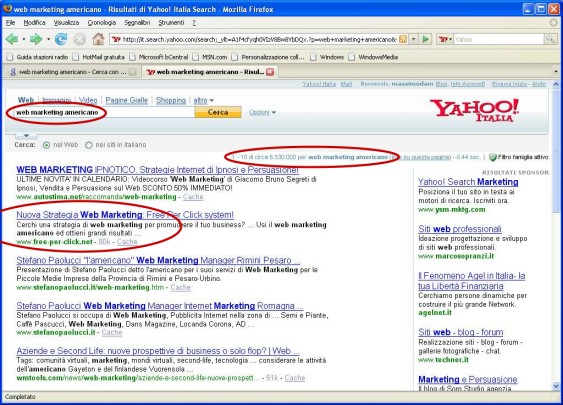The height and width of the screenshot is (405, 563).
Task: Open the Personalizzazione coll... bookmark
Action: pyautogui.click(x=268, y=57)
